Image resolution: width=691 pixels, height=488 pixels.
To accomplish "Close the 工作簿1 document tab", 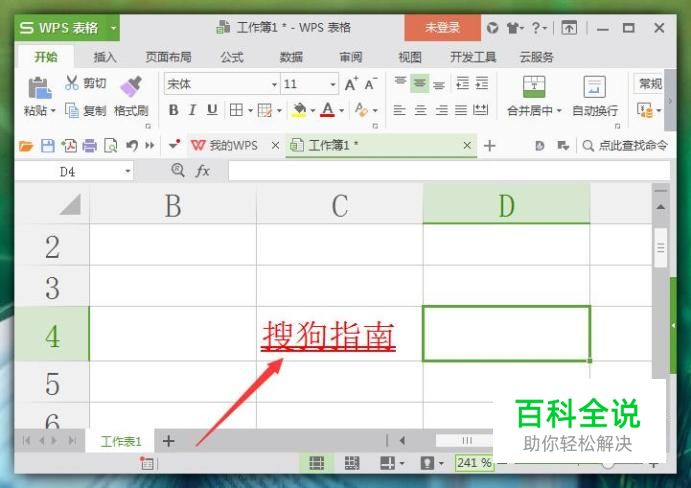I will pos(467,145).
